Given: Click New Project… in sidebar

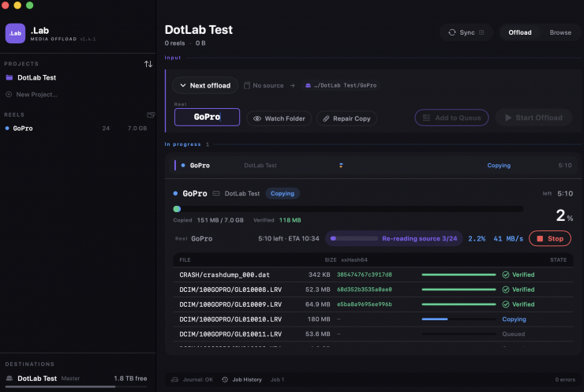Looking at the screenshot, I should point(36,95).
